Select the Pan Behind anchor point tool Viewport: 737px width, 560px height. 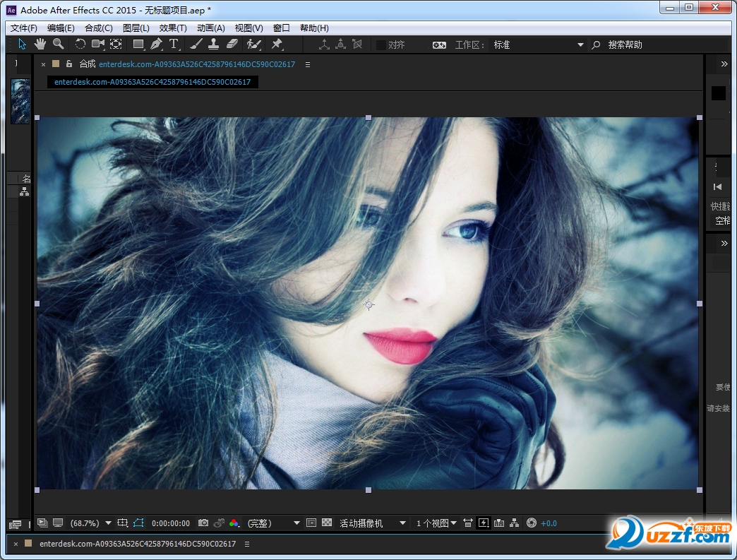tap(116, 44)
